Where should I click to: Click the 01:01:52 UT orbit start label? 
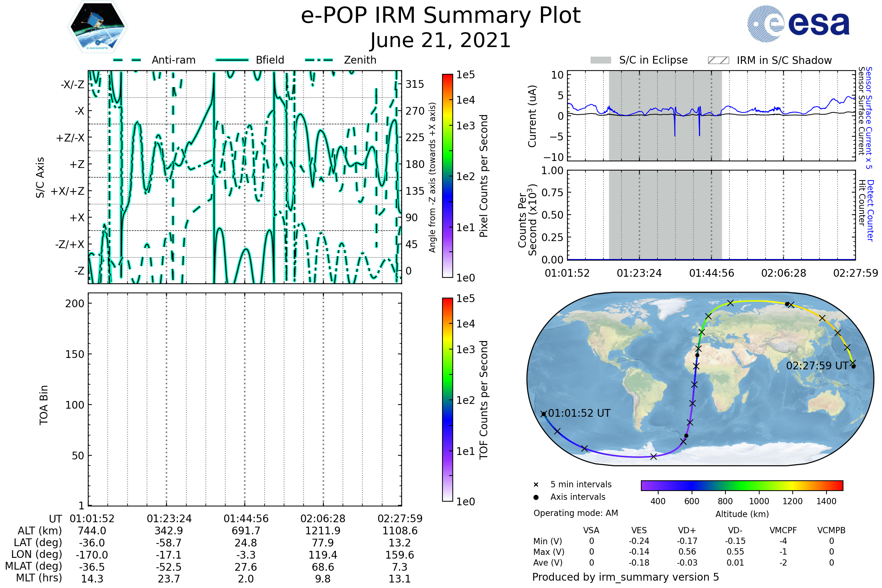pos(580,413)
